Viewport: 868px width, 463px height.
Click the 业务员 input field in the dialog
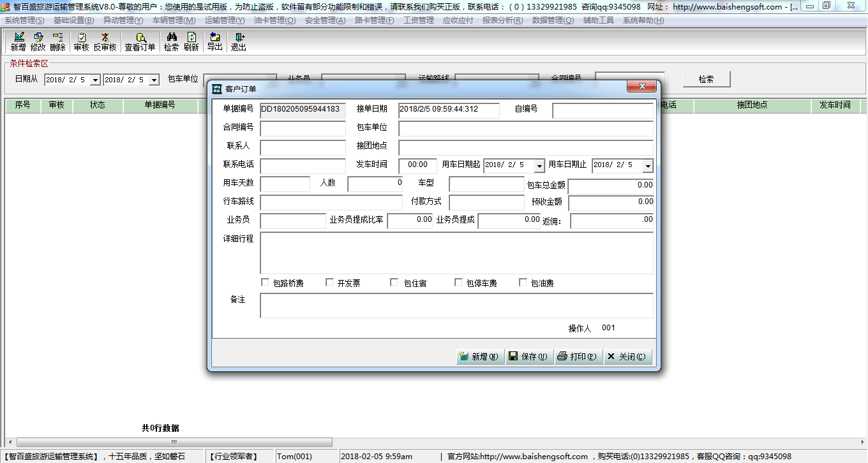click(293, 221)
